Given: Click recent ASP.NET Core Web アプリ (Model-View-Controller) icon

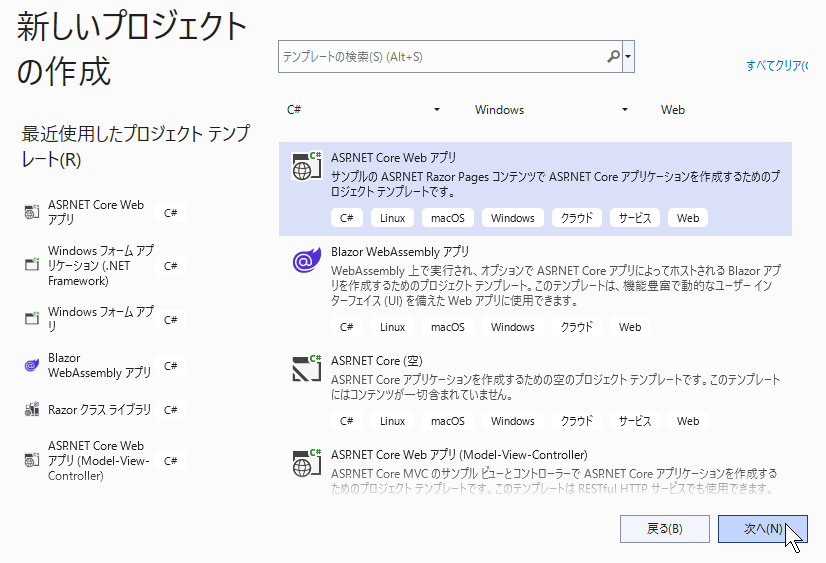Looking at the screenshot, I should click(32, 460).
